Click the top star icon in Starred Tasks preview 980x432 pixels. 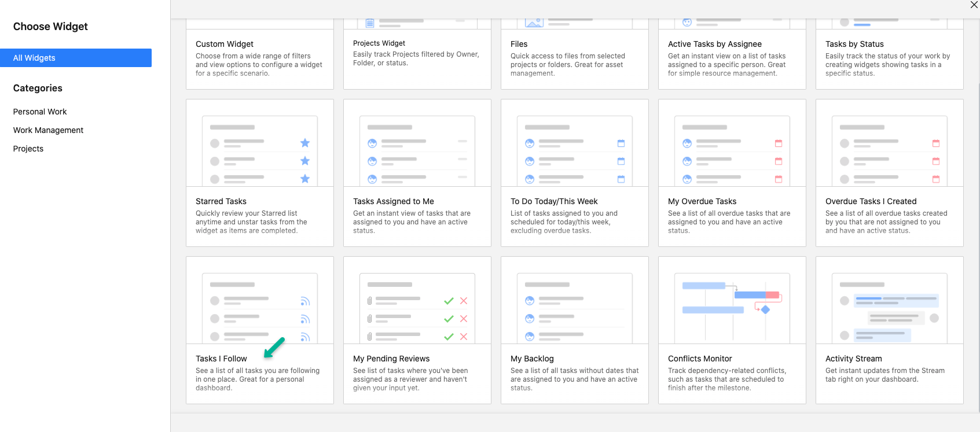(x=305, y=143)
